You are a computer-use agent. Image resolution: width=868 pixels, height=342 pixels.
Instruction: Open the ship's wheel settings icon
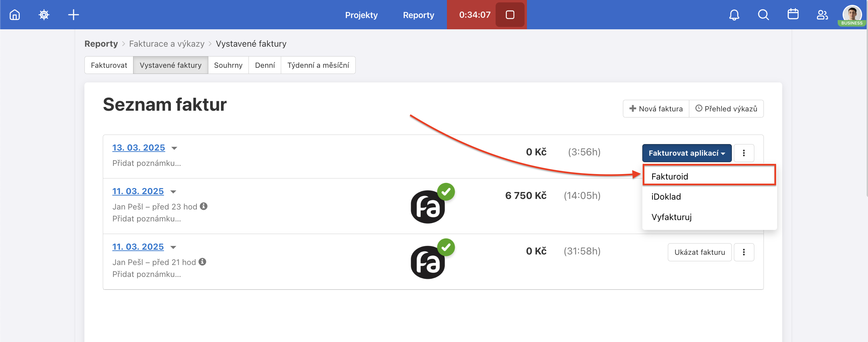click(44, 15)
